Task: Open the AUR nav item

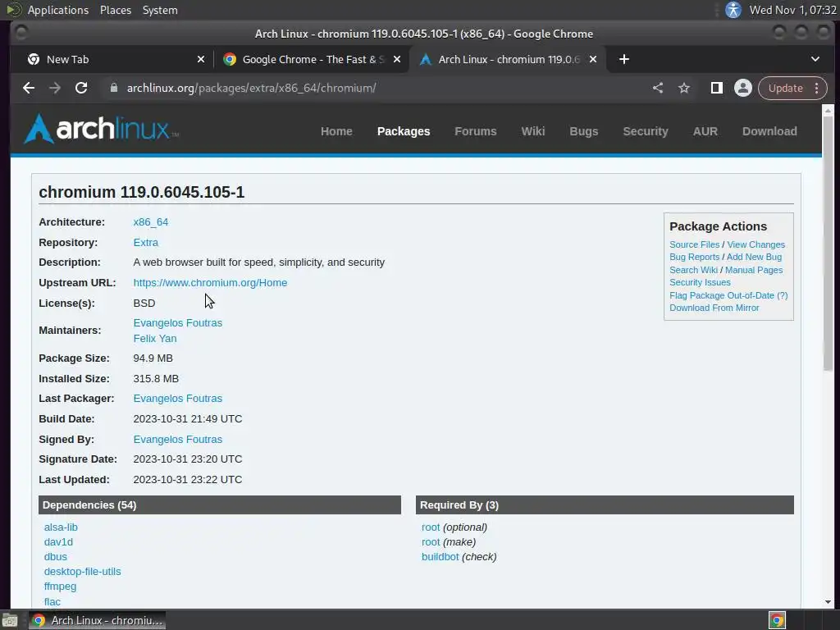Action: [705, 131]
